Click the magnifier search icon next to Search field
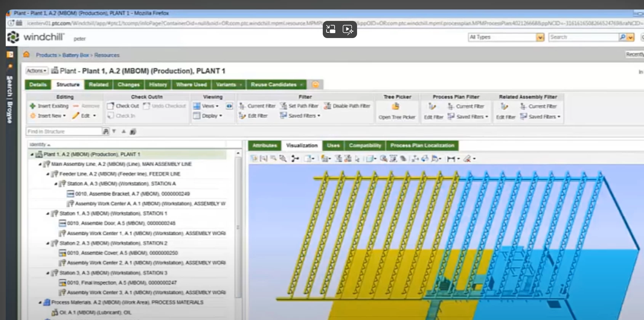644x320 pixels. coord(623,37)
